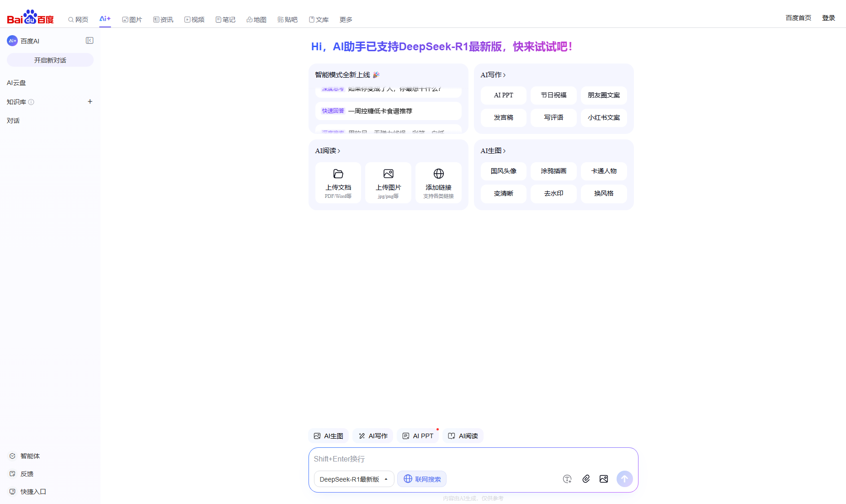Switch to the 视频 tab
Viewport: 846px width, 504px height.
194,20
